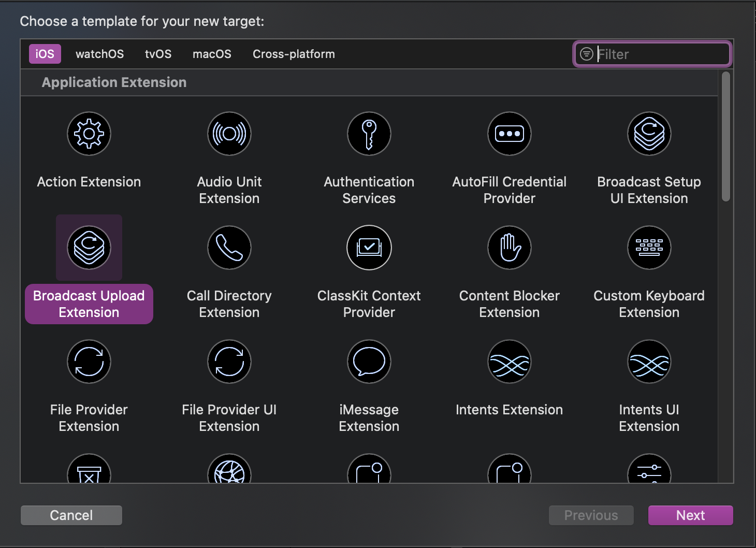Select the Action Extension gear icon
The width and height of the screenshot is (756, 548).
click(89, 134)
